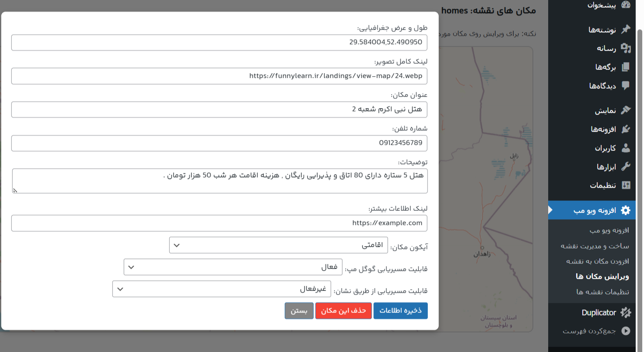Viewport: 644px width, 352px height.
Task: Click the appearance brush icon next to نمایش
Action: click(626, 110)
